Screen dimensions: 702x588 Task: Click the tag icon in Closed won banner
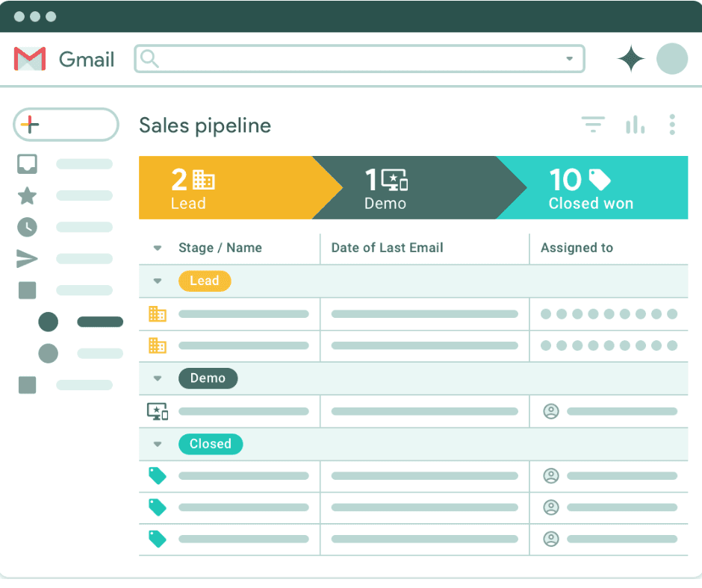coord(600,180)
